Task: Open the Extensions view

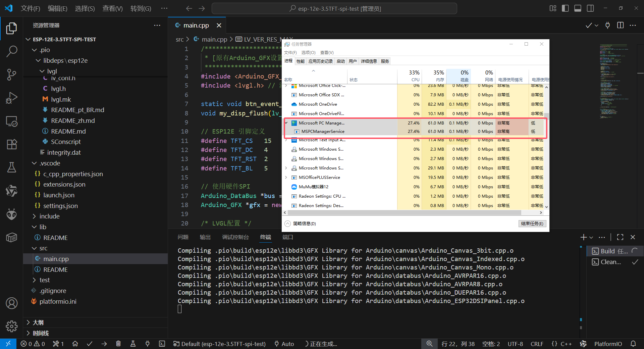Action: click(x=11, y=144)
